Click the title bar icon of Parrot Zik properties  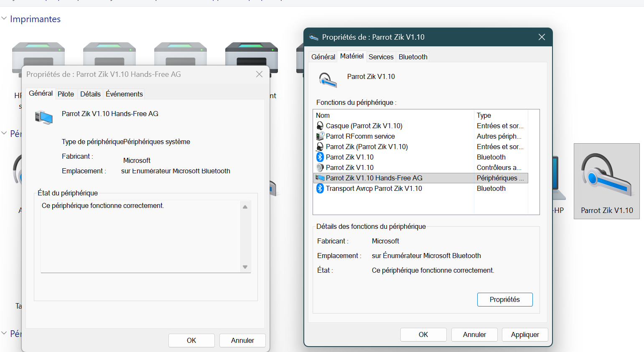(x=314, y=37)
